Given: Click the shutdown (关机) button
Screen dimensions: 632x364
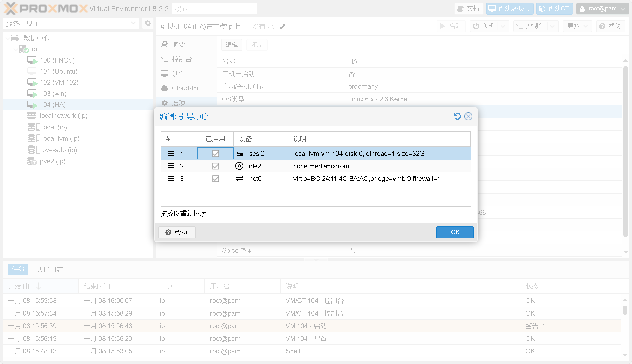Looking at the screenshot, I should tap(484, 26).
